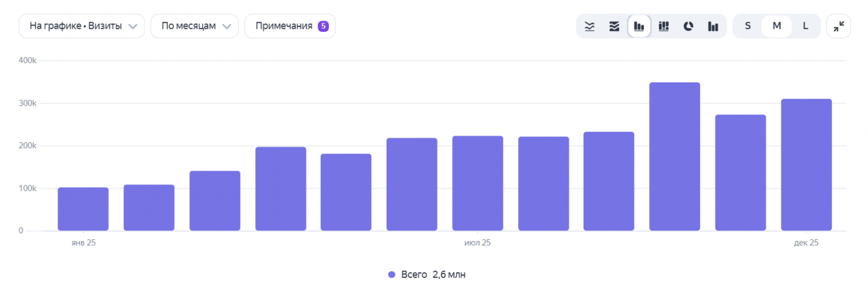
Task: Switch to stacked bar chart view
Action: coord(663,26)
